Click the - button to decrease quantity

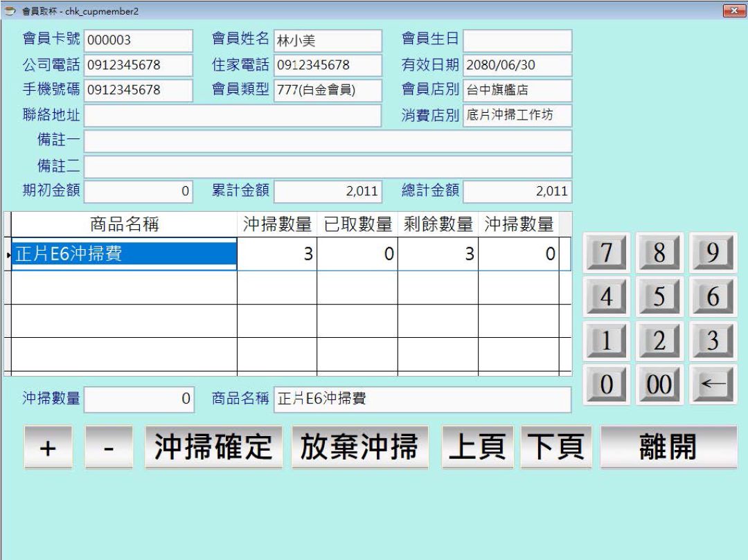(109, 448)
